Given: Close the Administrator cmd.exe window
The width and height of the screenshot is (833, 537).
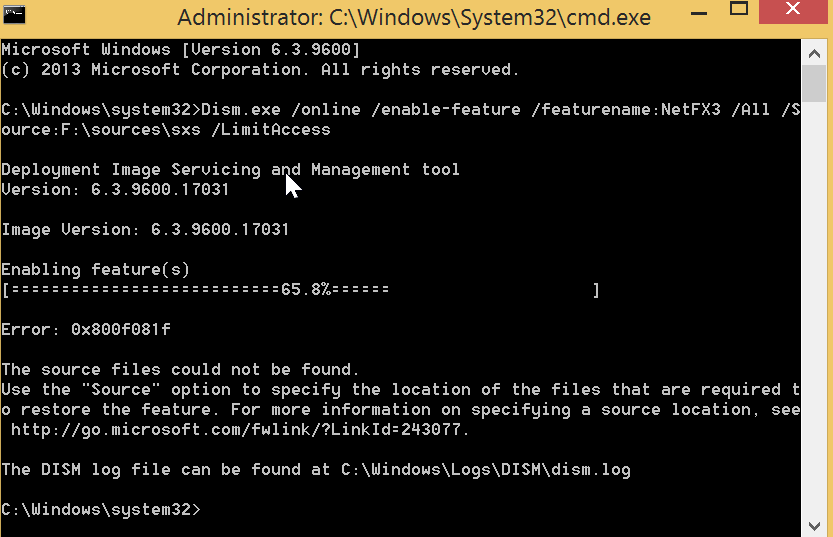Looking at the screenshot, I should coord(793,10).
